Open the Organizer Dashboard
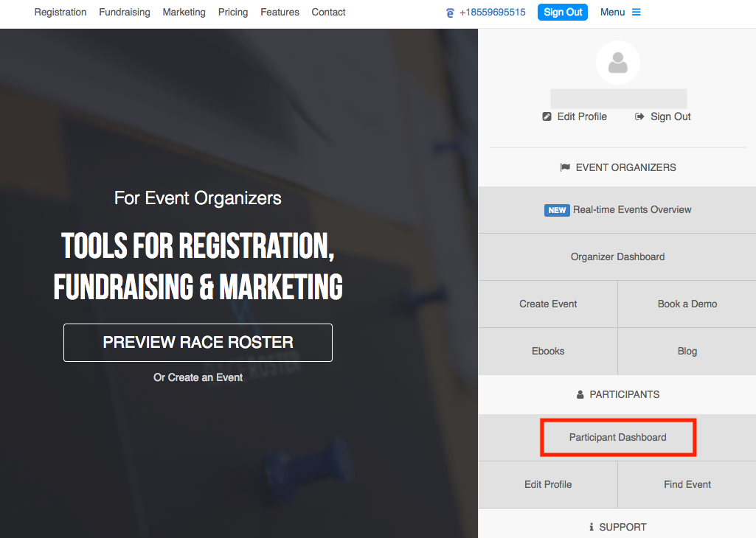This screenshot has height=538, width=756. point(617,257)
